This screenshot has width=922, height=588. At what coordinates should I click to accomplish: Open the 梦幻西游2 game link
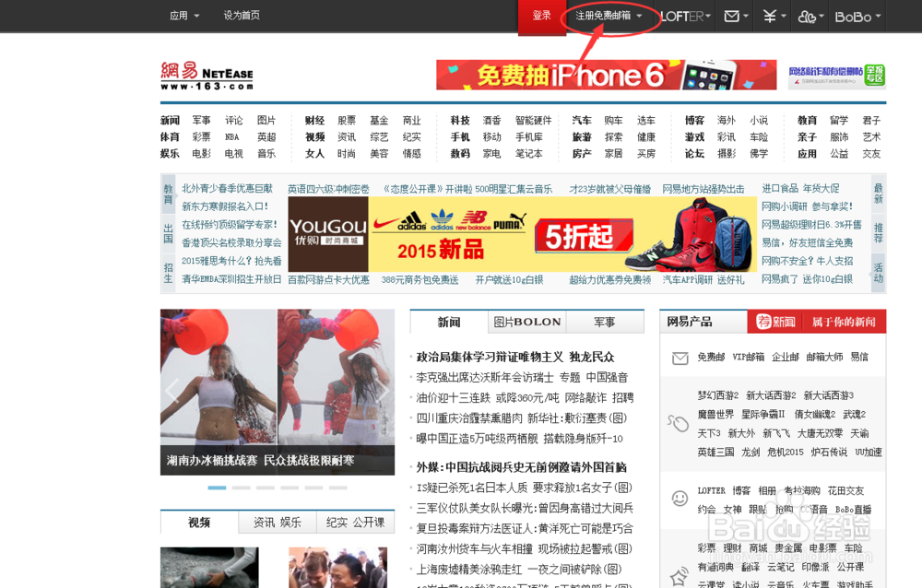pos(718,395)
